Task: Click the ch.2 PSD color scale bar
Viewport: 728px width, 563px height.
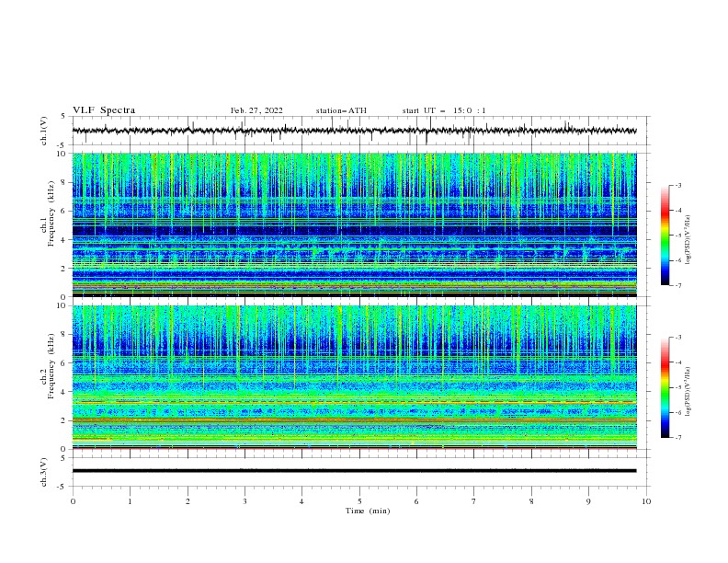Action: pos(665,387)
